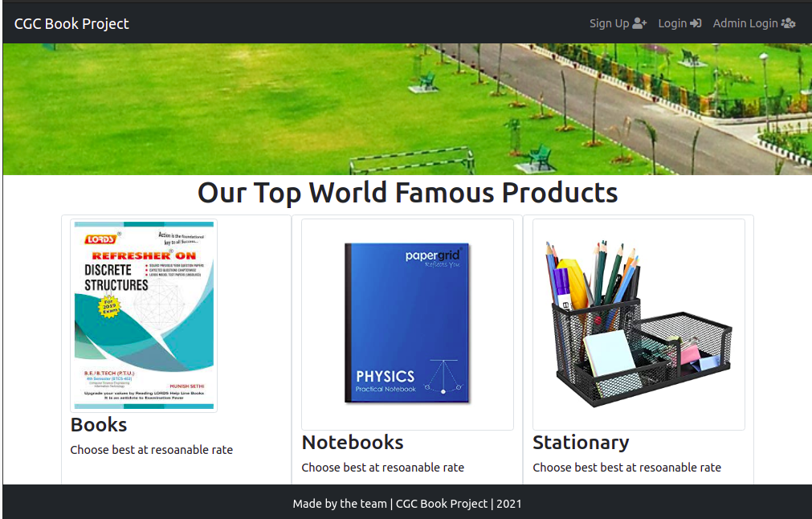Select the Stationary category heading

581,443
